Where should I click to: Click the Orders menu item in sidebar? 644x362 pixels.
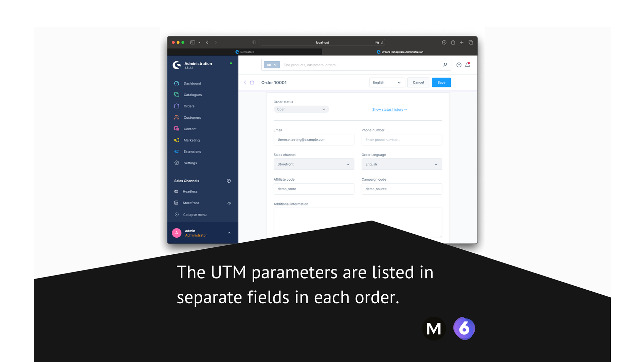[x=189, y=106]
